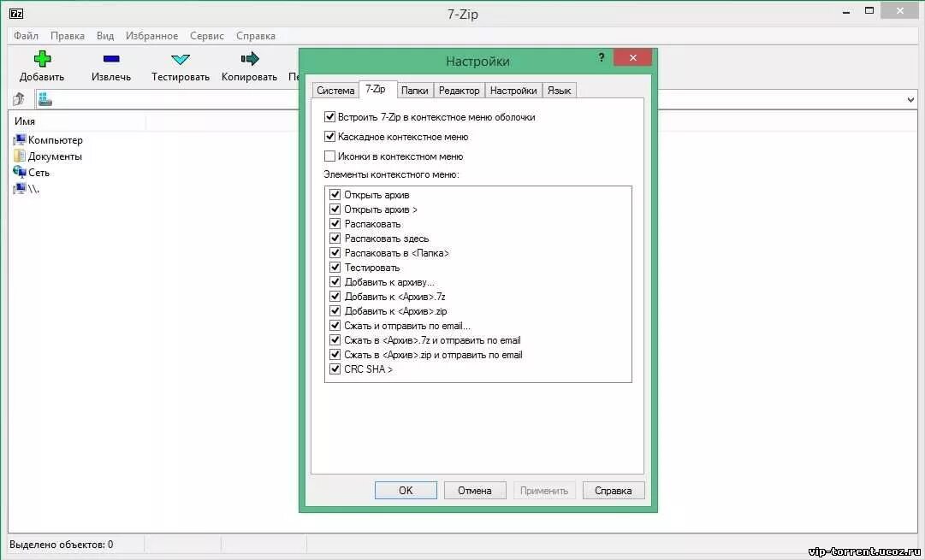The image size is (925, 560).
Task: Click the \\. device icon in list
Action: (x=20, y=189)
